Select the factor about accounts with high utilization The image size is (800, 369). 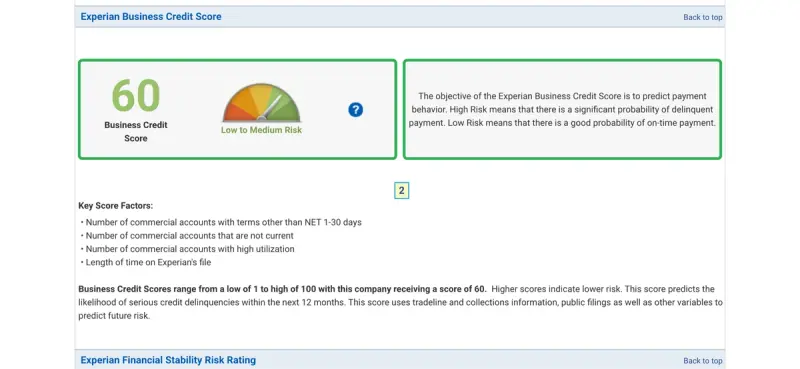pyautogui.click(x=190, y=249)
